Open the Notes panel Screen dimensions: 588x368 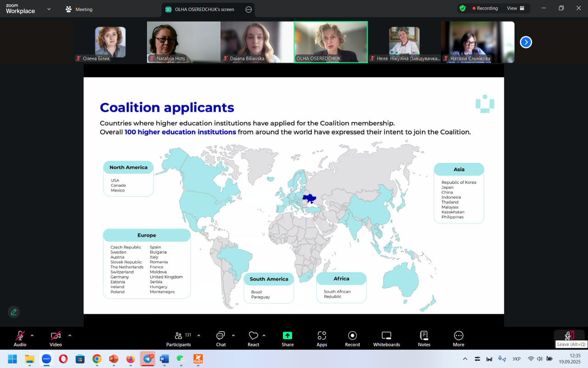424,339
